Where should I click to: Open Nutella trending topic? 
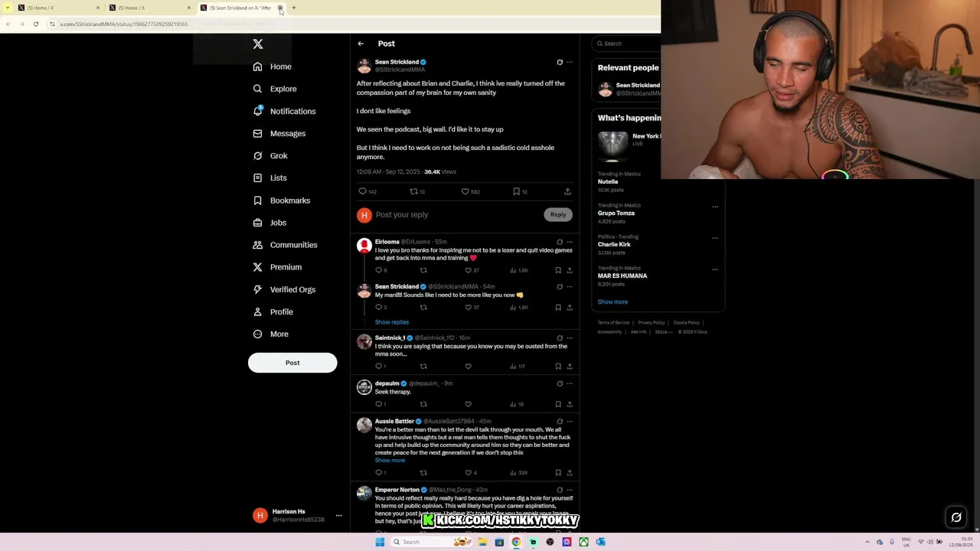click(x=608, y=182)
